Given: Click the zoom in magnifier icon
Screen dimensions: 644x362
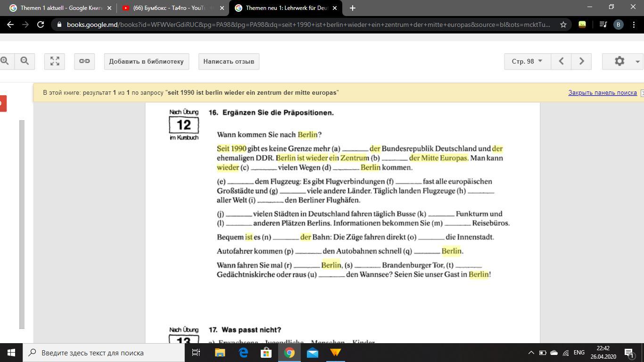Looking at the screenshot, I should point(5,61).
